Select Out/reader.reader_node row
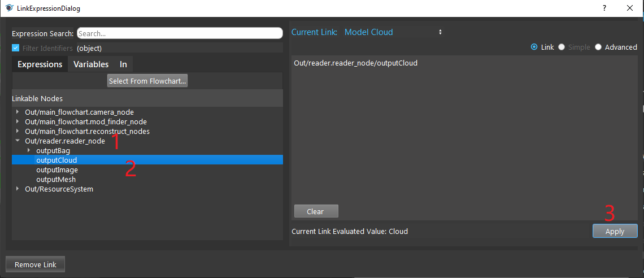This screenshot has height=278, width=644. [147, 141]
